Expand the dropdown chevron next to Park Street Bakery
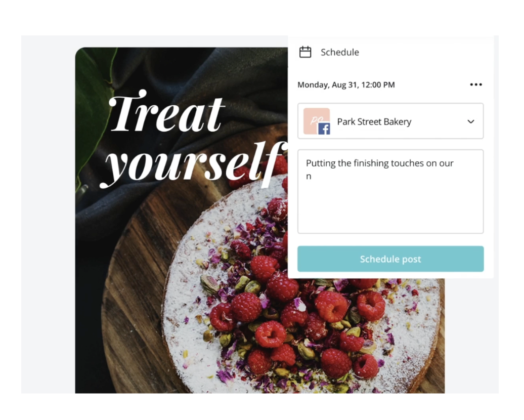The image size is (524, 420). (x=470, y=121)
